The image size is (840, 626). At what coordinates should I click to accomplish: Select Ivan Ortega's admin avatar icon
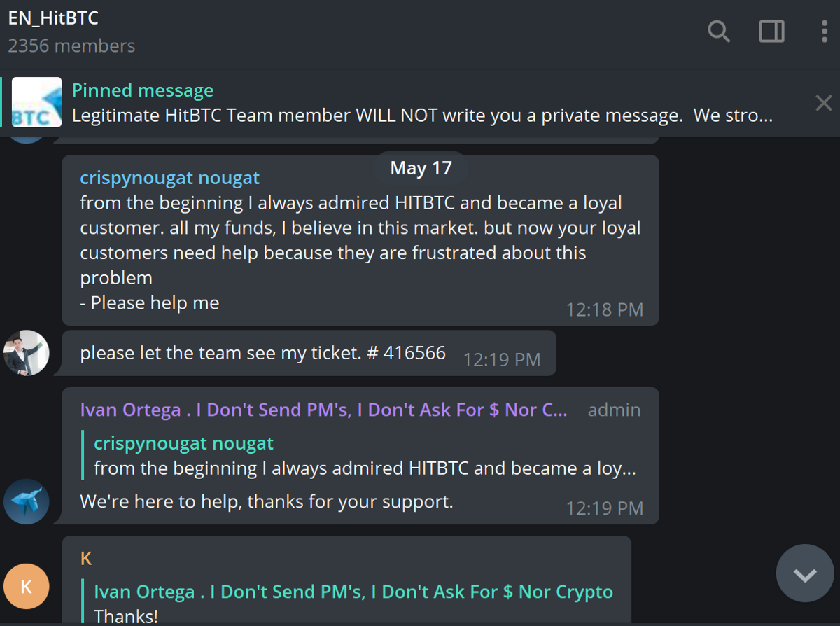[x=26, y=501]
